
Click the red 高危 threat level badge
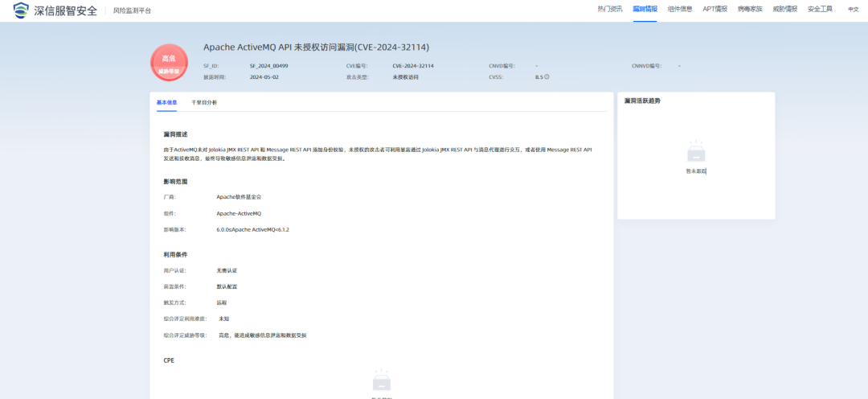[170, 63]
